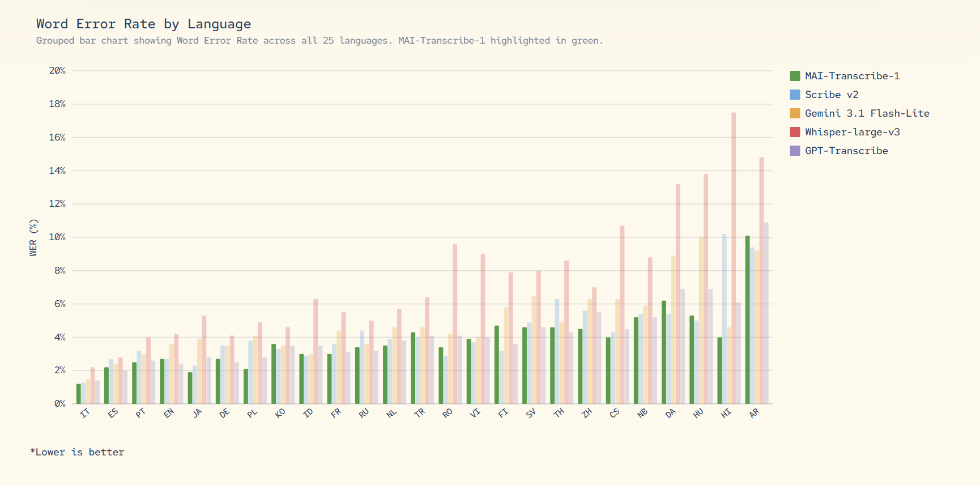Click the DA language axis label

point(671,413)
